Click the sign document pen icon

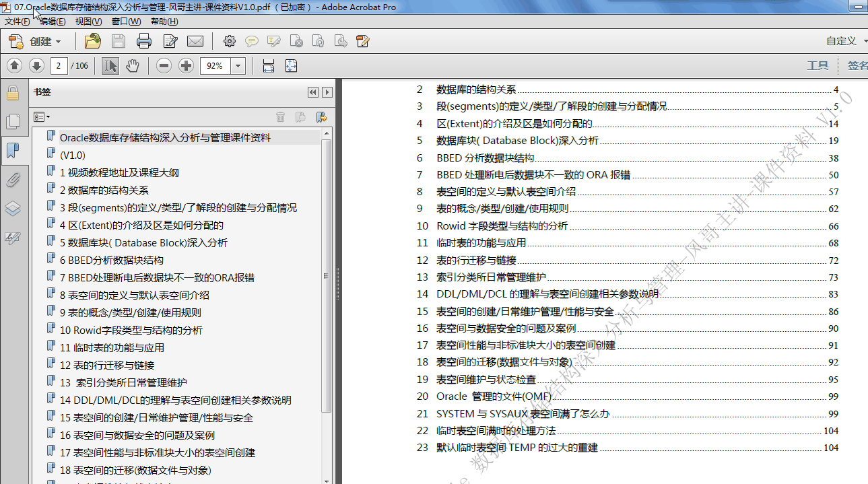pyautogui.click(x=363, y=42)
